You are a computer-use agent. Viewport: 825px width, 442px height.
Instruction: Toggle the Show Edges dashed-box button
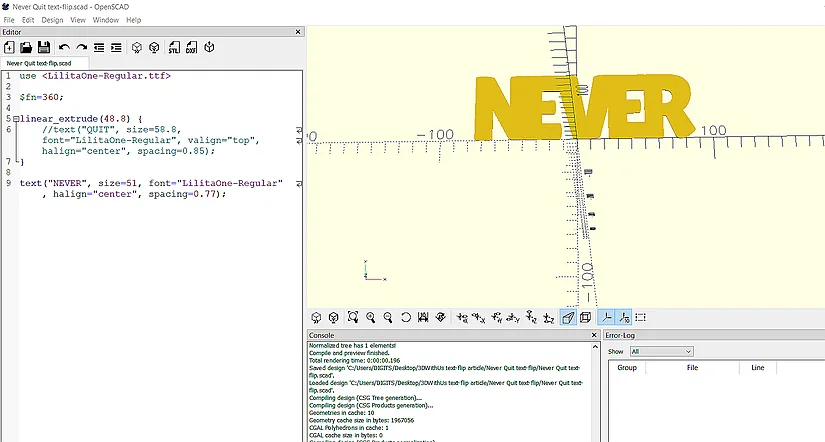pyautogui.click(x=641, y=317)
